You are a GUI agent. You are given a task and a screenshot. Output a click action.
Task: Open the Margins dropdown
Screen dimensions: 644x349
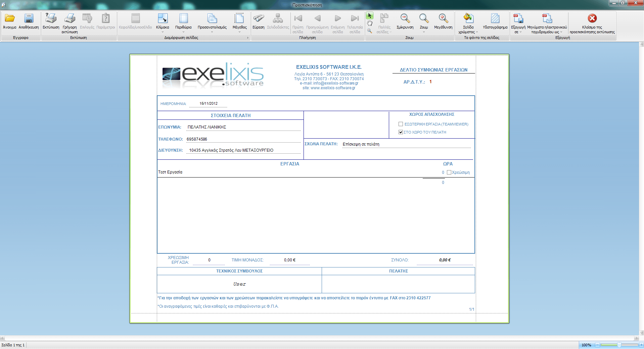click(183, 23)
